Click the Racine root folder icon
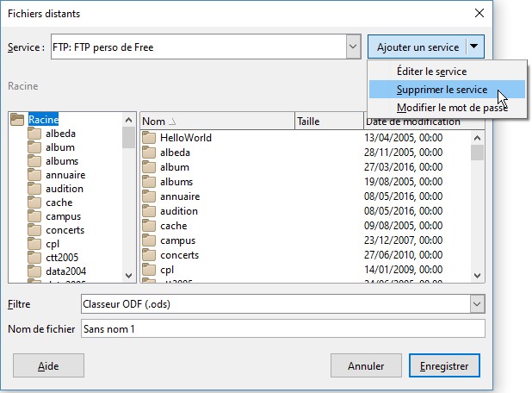Screen dimensions: 532x393 coord(17,120)
